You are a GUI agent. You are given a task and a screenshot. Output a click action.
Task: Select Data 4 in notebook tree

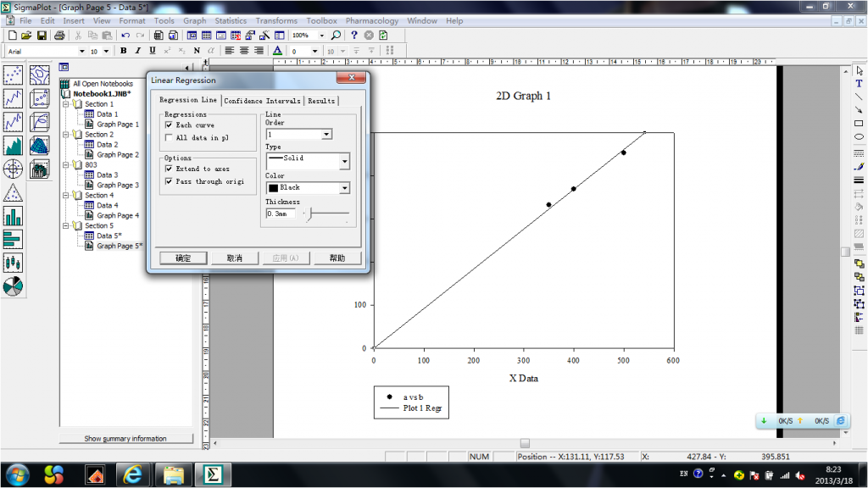tap(108, 205)
